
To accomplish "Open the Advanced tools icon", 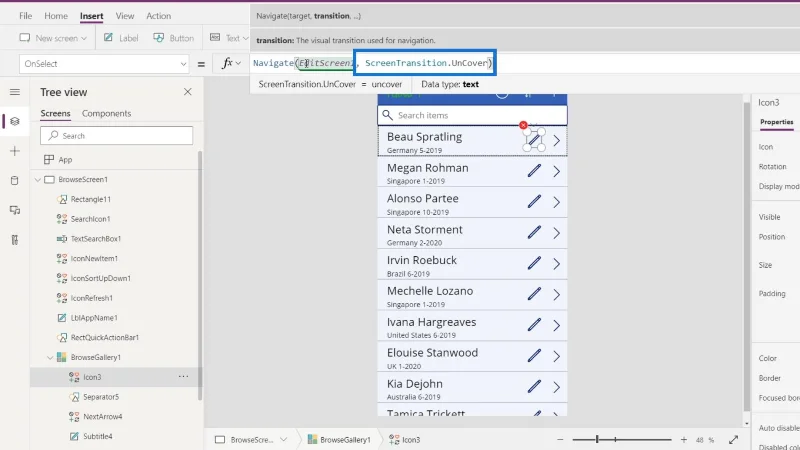I will (15, 240).
